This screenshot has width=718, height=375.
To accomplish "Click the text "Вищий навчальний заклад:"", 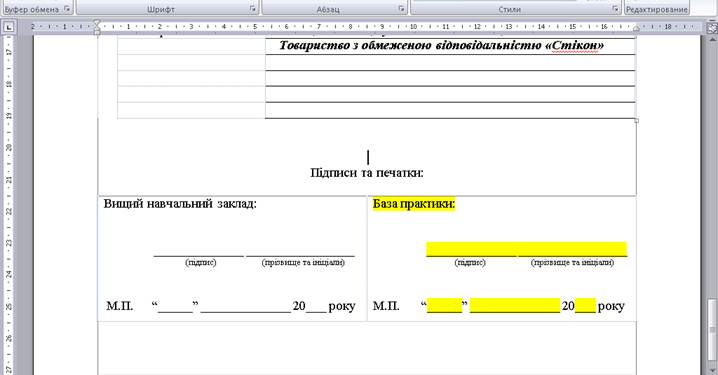I will (180, 203).
